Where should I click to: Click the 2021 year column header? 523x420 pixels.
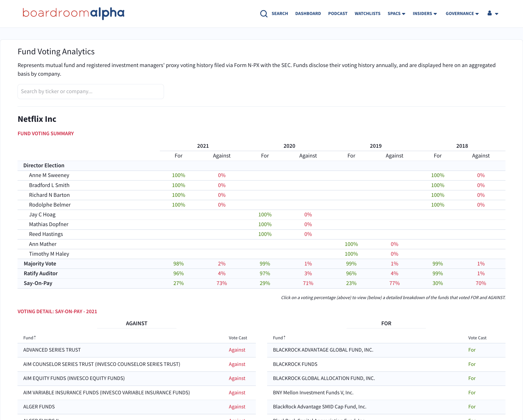pyautogui.click(x=203, y=146)
